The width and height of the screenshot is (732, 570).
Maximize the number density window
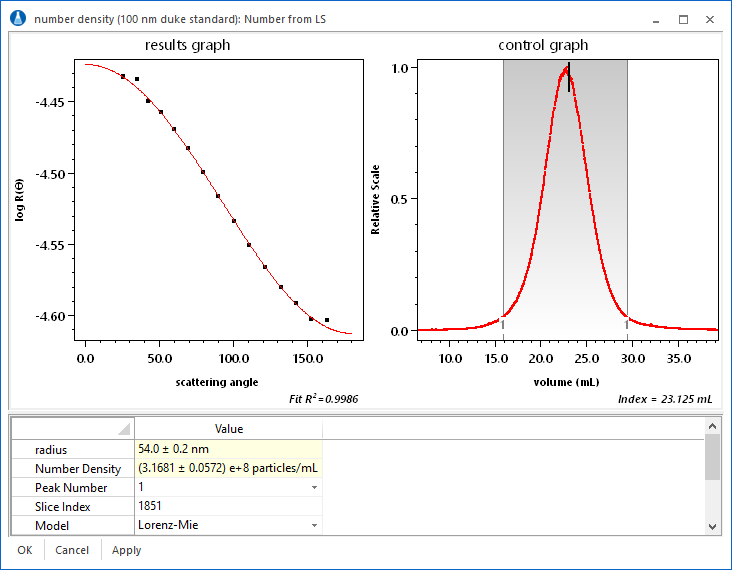pos(683,19)
